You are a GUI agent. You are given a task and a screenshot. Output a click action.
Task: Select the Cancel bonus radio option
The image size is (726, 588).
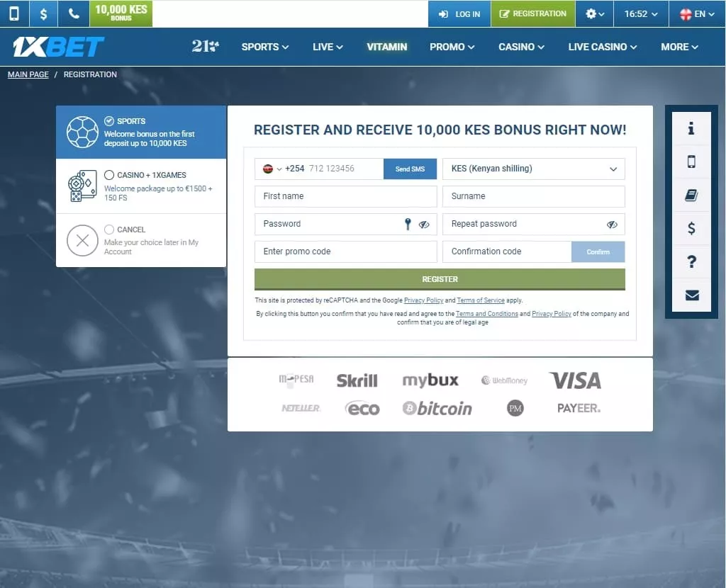(x=109, y=230)
